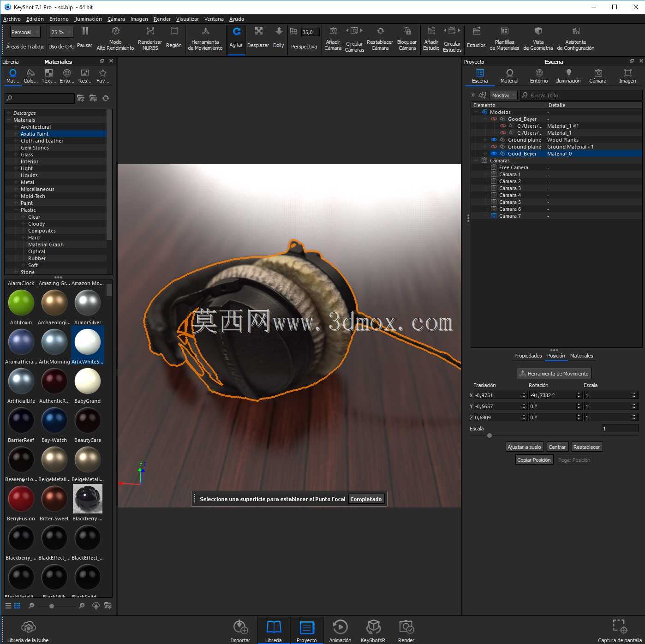Show the Ground plane with Ground Material #1
Screen dimensions: 645x644
coord(494,147)
